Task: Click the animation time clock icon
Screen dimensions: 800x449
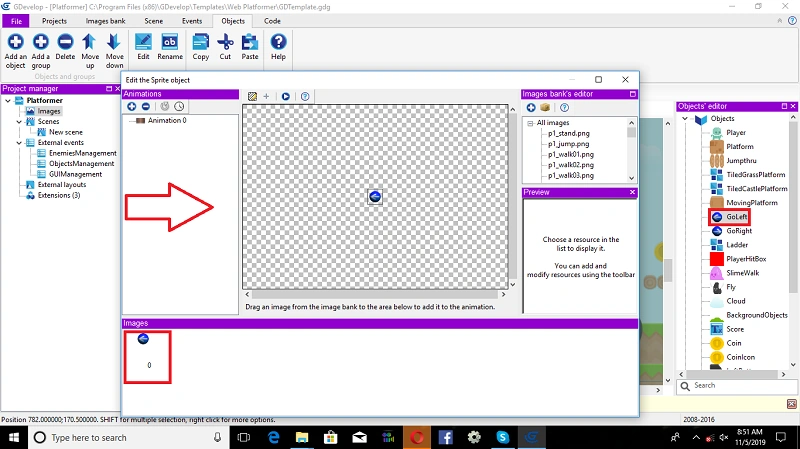Action: (x=179, y=106)
